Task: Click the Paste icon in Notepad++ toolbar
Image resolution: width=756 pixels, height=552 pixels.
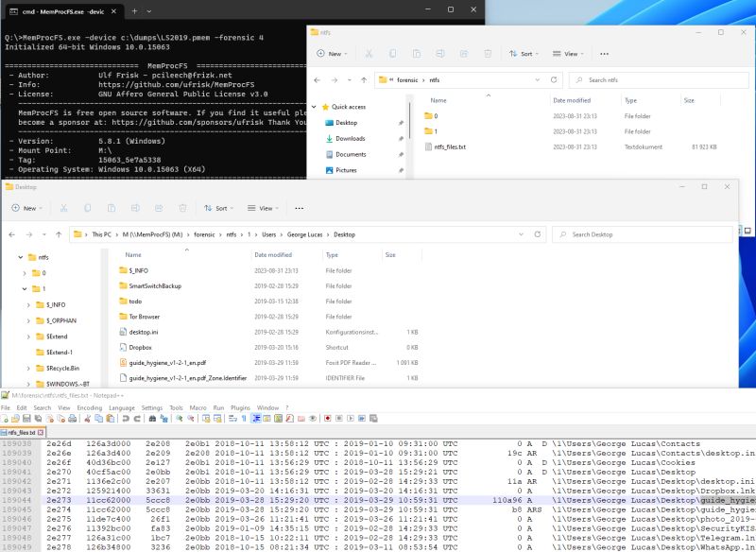Action: pos(110,423)
